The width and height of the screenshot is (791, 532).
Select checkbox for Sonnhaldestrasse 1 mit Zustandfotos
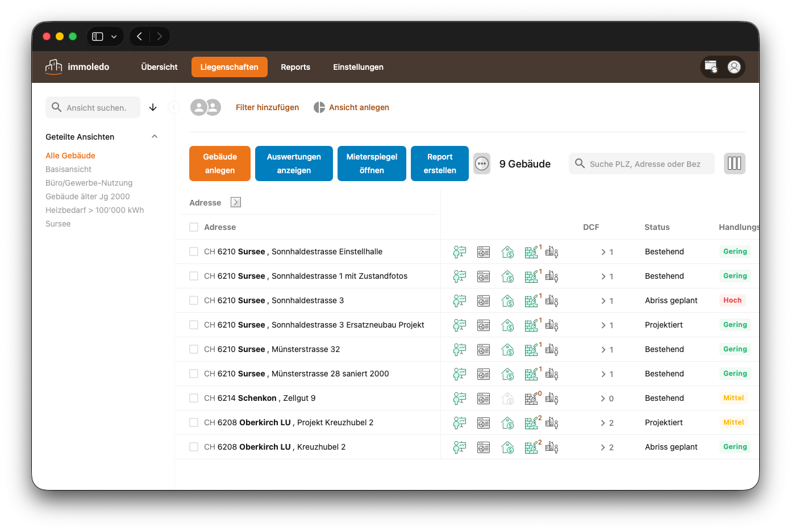(x=194, y=276)
